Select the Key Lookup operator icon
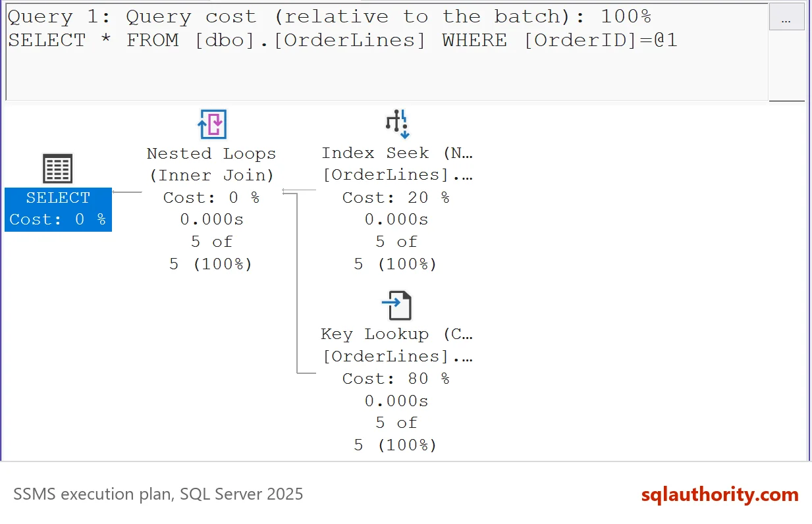The width and height of the screenshot is (812, 524). 396,305
